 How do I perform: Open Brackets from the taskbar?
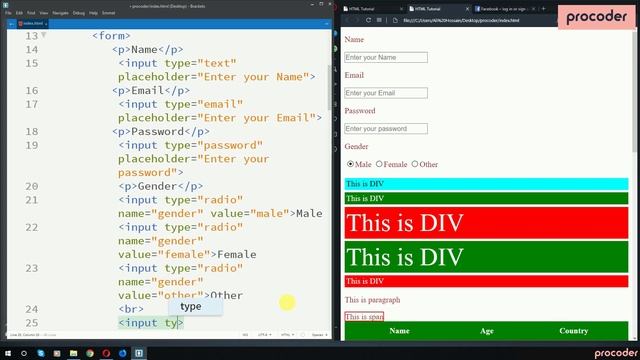tap(139, 353)
